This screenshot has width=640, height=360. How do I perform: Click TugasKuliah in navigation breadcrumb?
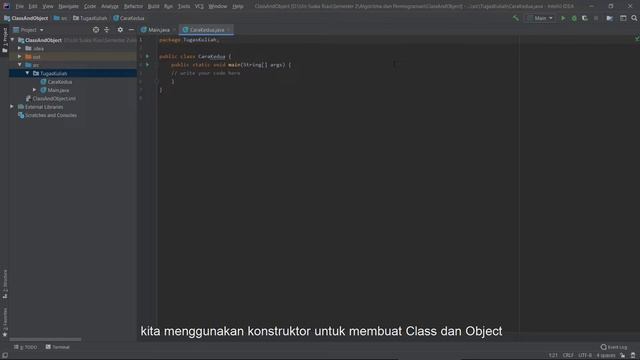tap(90, 18)
